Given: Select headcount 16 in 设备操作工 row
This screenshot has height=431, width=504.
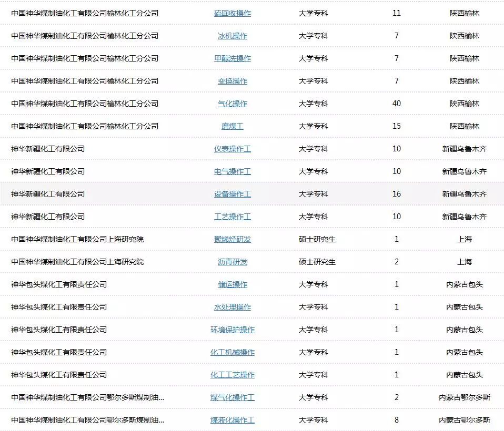Looking at the screenshot, I should [x=397, y=193].
